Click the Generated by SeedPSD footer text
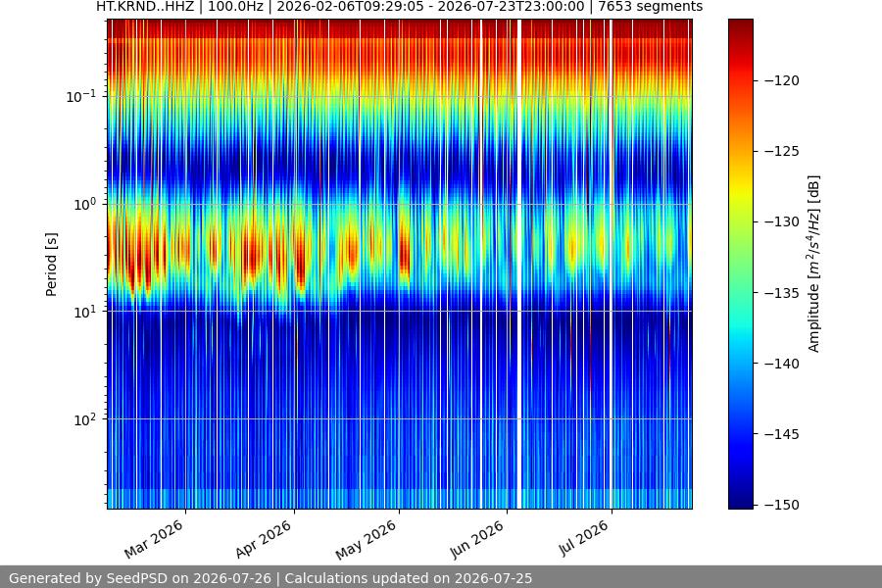Viewport: 882px width, 588px height. pos(270,578)
